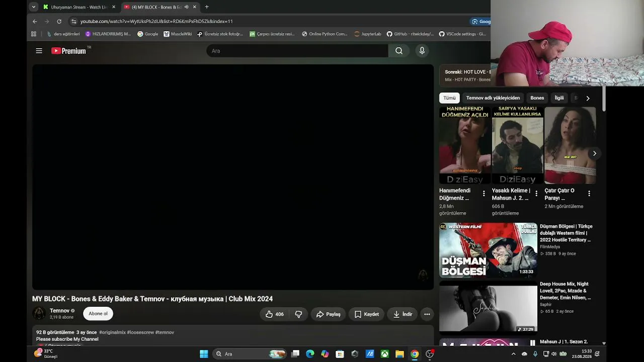Open Google Chrome from the taskbar
The image size is (644, 362).
(415, 354)
